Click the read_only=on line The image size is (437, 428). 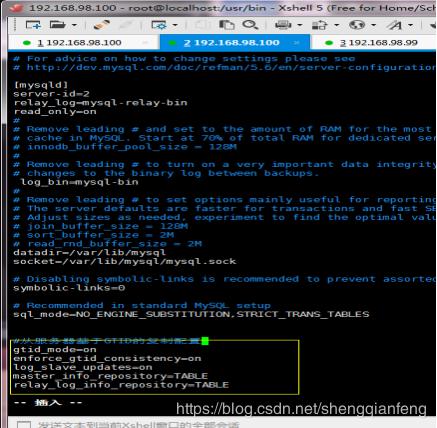(55, 111)
